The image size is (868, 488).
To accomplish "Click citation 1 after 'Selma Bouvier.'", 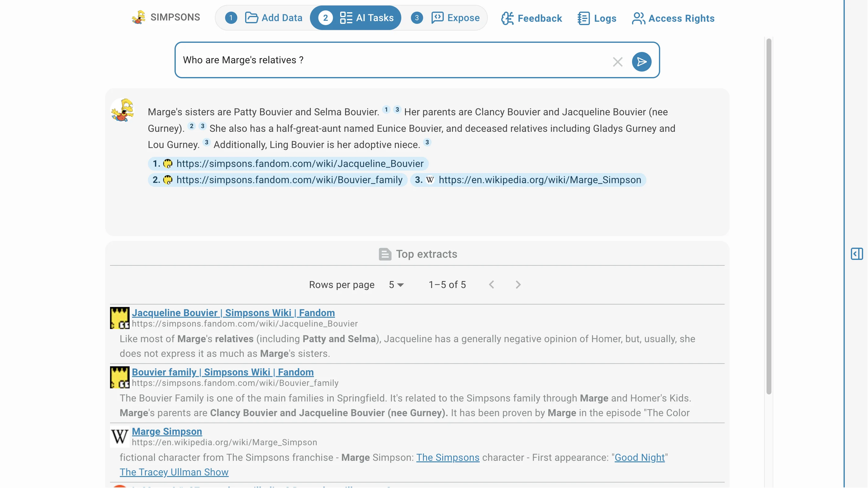I will (386, 109).
